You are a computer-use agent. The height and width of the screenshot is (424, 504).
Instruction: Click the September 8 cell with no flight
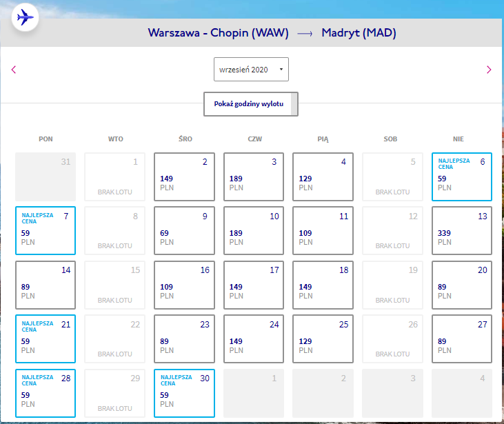point(114,231)
